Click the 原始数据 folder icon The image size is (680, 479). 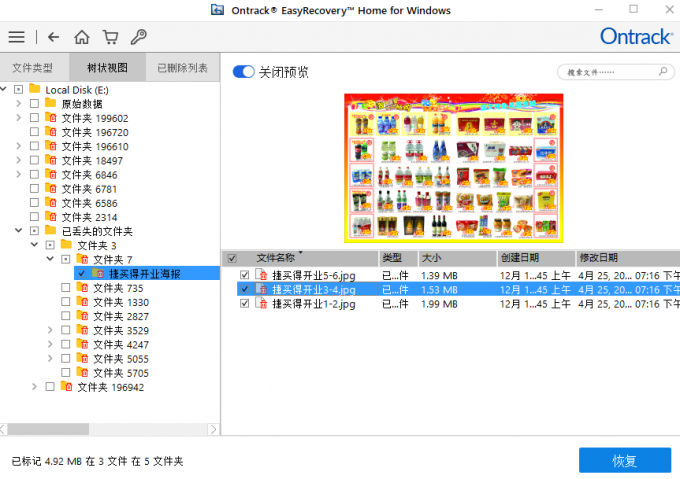coord(51,103)
